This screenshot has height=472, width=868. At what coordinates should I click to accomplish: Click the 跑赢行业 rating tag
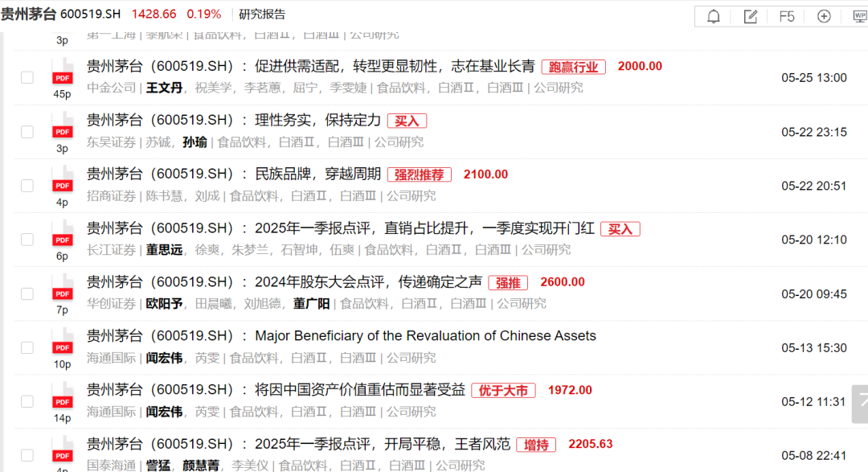pos(574,67)
